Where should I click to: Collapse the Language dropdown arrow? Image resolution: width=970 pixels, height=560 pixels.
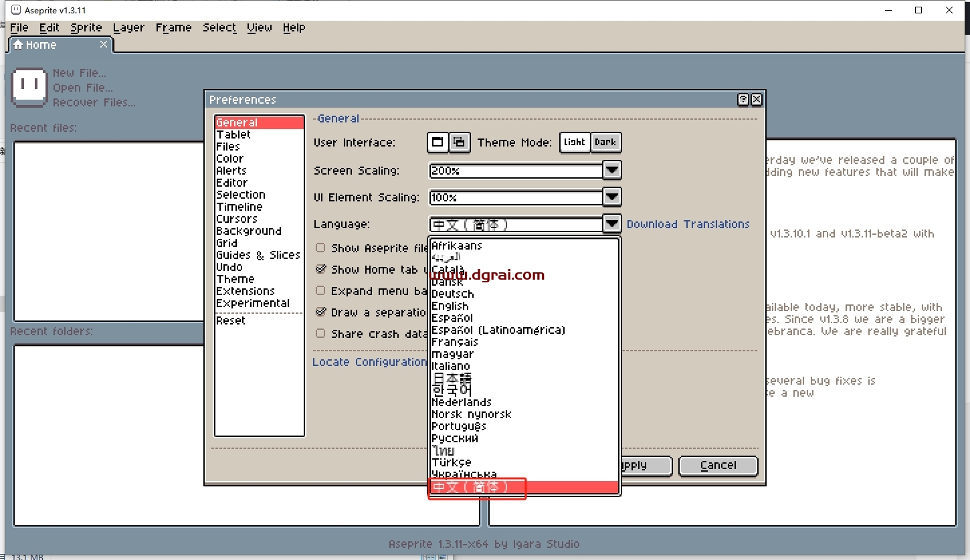[612, 224]
